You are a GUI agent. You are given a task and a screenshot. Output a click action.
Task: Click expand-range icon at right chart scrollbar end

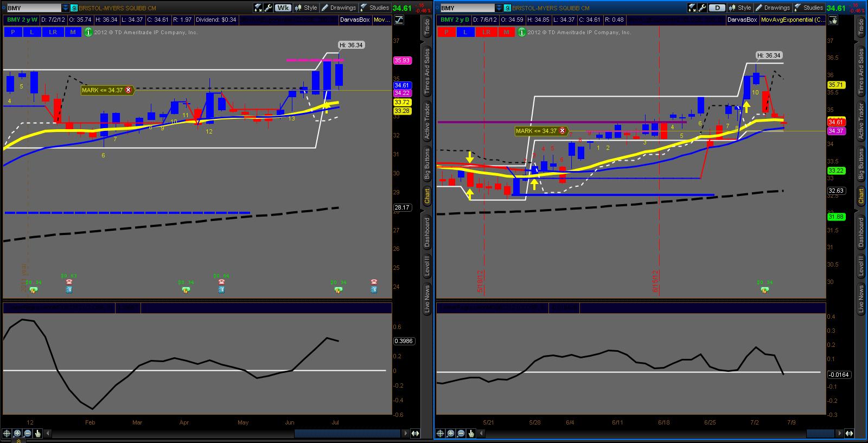(x=849, y=433)
